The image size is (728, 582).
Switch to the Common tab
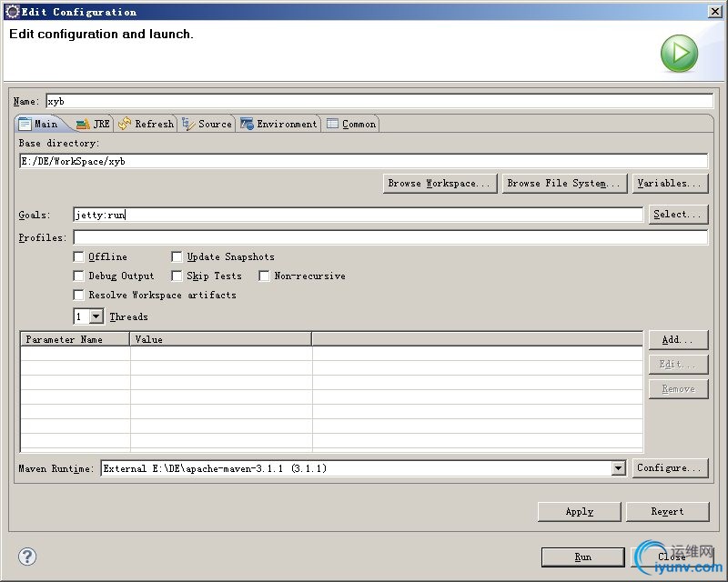[351, 124]
